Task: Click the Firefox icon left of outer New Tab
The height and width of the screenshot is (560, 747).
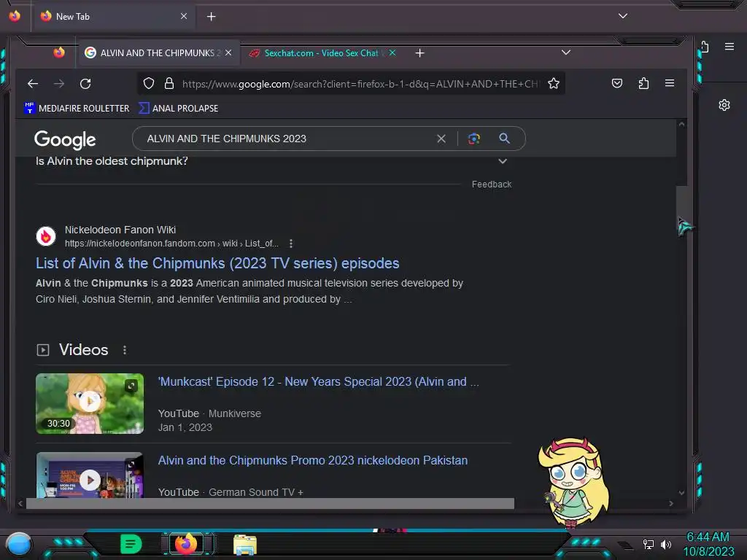Action: (15, 16)
